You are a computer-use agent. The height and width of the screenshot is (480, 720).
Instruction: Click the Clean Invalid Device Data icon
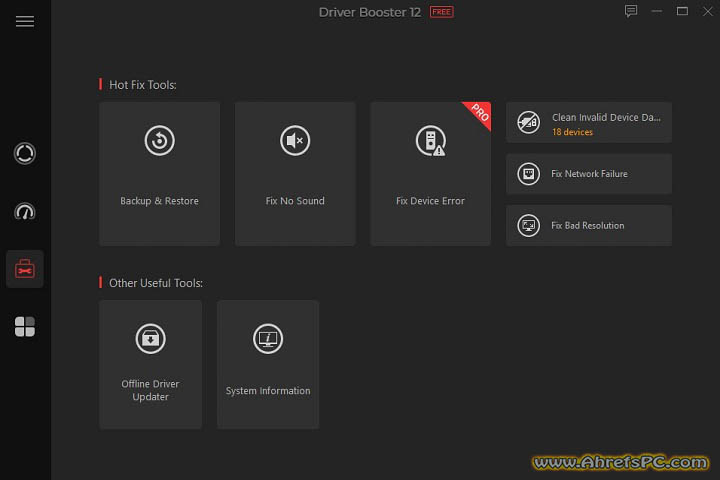point(529,123)
